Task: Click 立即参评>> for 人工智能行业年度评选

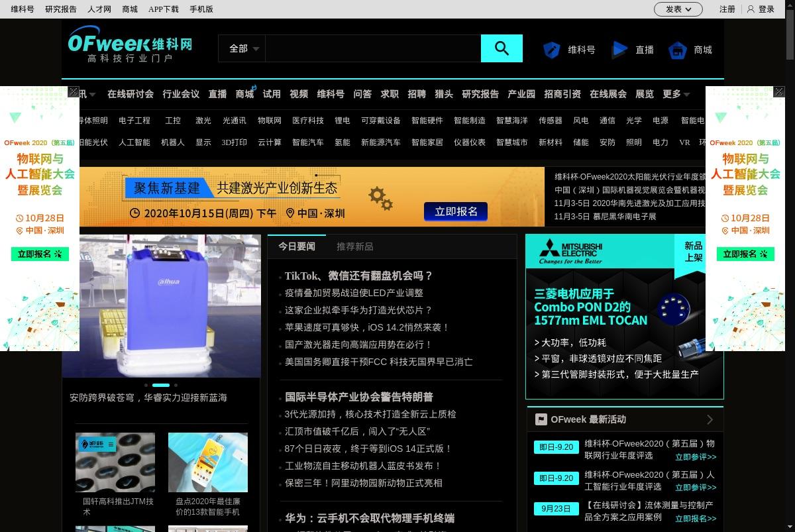Action: tap(696, 488)
